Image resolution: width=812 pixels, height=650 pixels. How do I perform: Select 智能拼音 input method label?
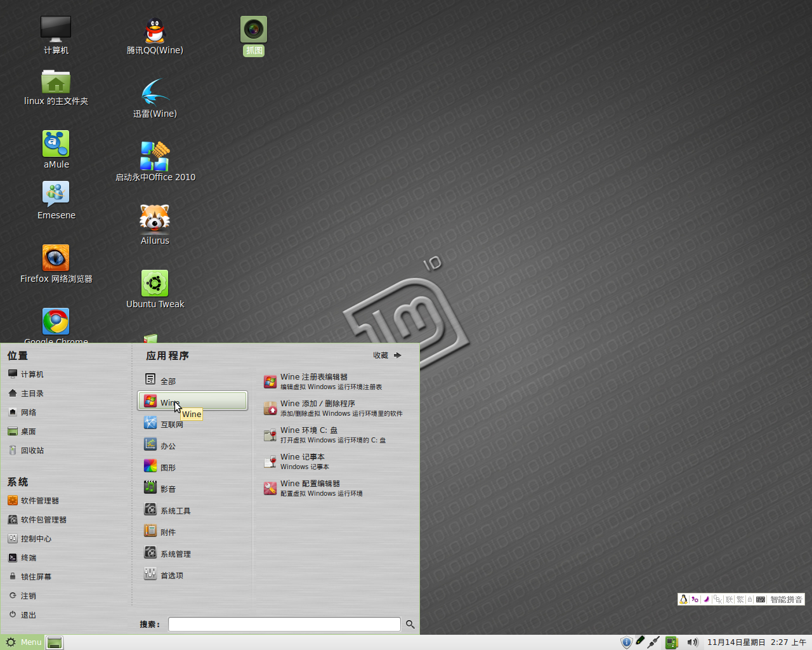tap(787, 599)
